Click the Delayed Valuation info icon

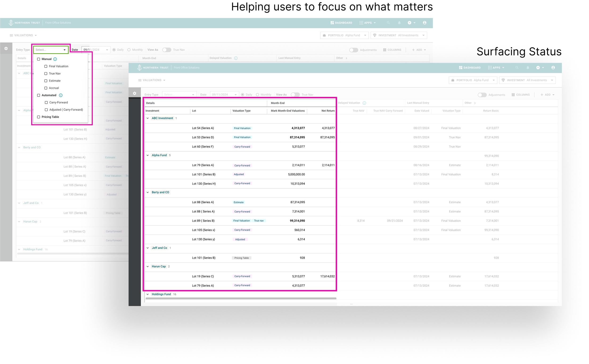(364, 103)
